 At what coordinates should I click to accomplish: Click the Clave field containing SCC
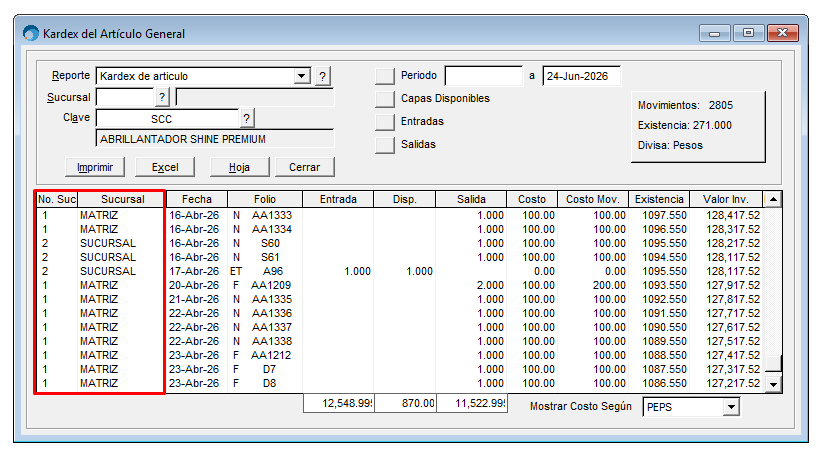click(168, 119)
